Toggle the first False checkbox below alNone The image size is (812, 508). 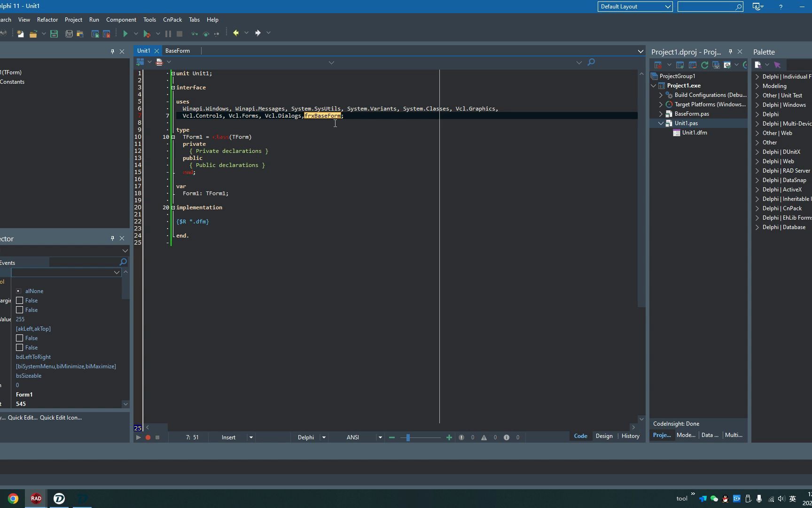coord(20,301)
